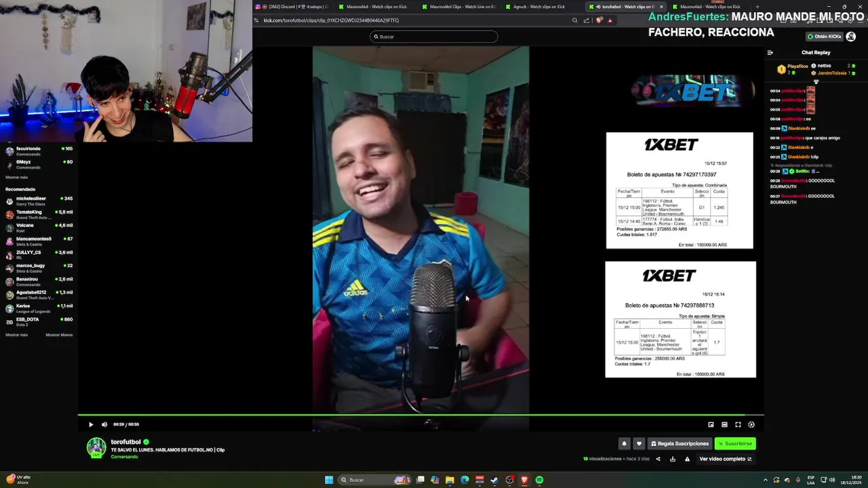This screenshot has height=488, width=868.
Task: Enter fullscreen on the clip player
Action: [738, 424]
